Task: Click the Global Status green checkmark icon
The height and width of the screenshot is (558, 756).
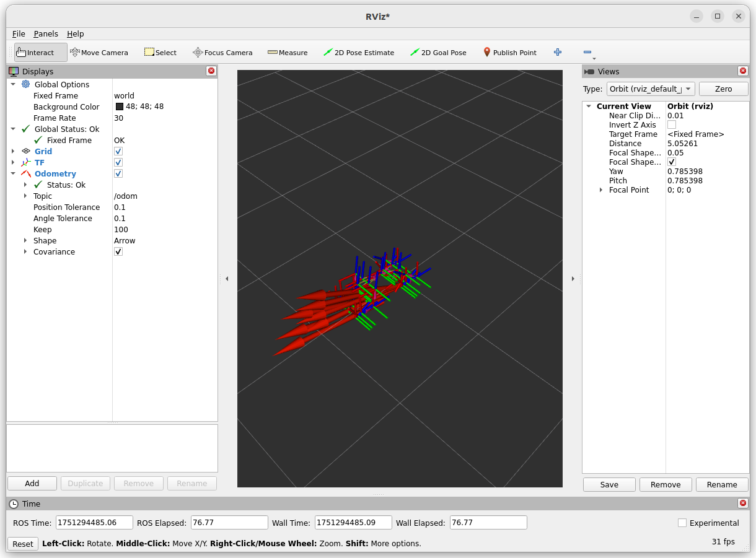Action: pyautogui.click(x=25, y=129)
